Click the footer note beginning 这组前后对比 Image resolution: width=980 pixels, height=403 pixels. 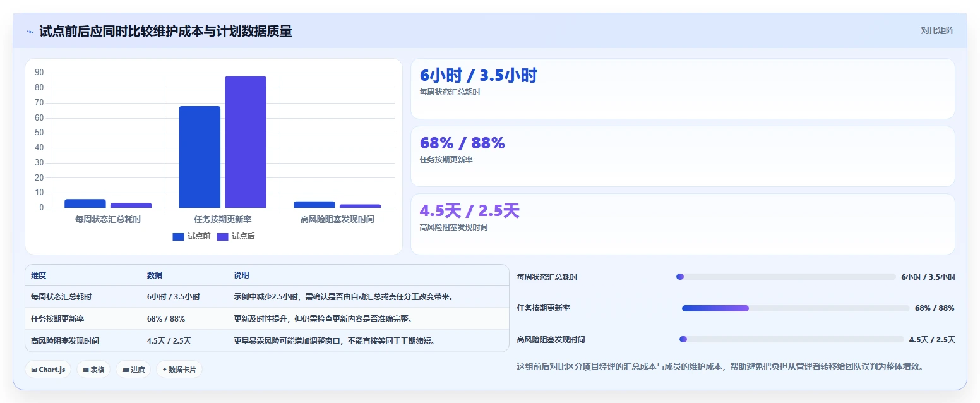point(720,366)
